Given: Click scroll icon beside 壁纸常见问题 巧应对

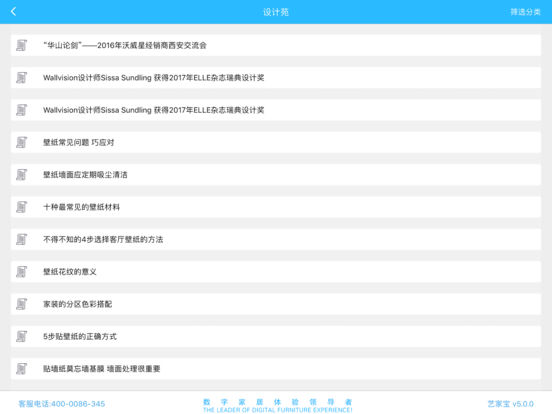Looking at the screenshot, I should 21,142.
